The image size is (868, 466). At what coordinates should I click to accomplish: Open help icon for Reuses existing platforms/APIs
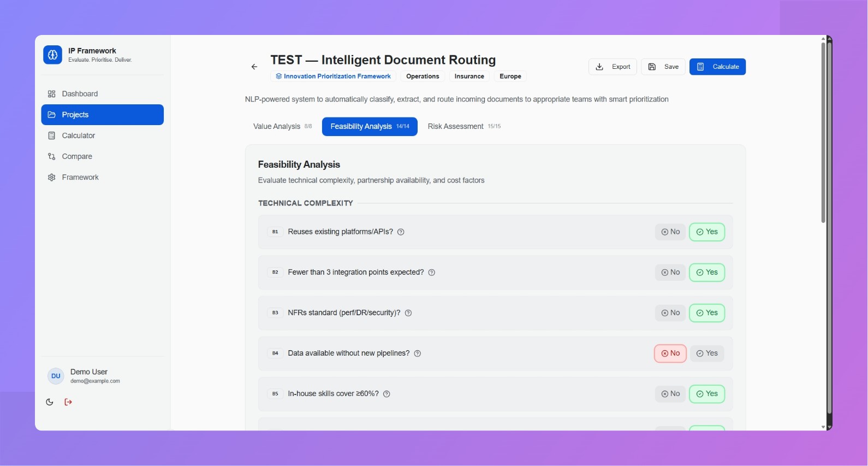401,232
